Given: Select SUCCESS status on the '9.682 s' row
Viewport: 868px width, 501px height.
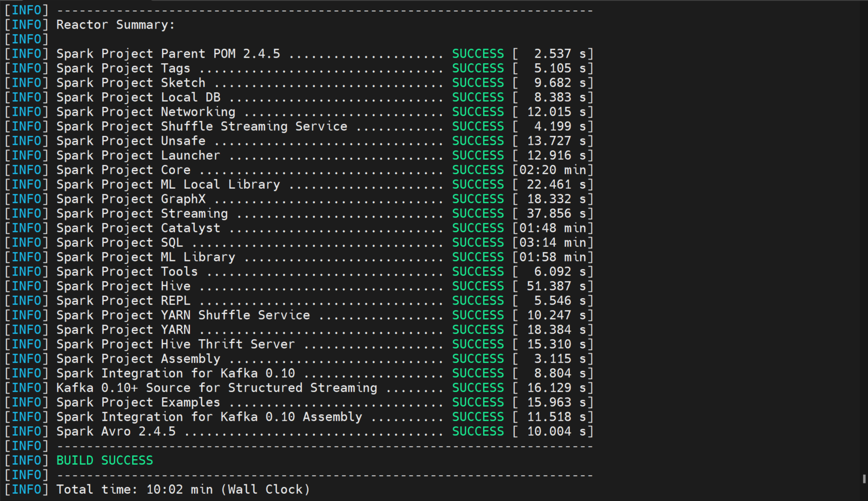Looking at the screenshot, I should point(478,83).
